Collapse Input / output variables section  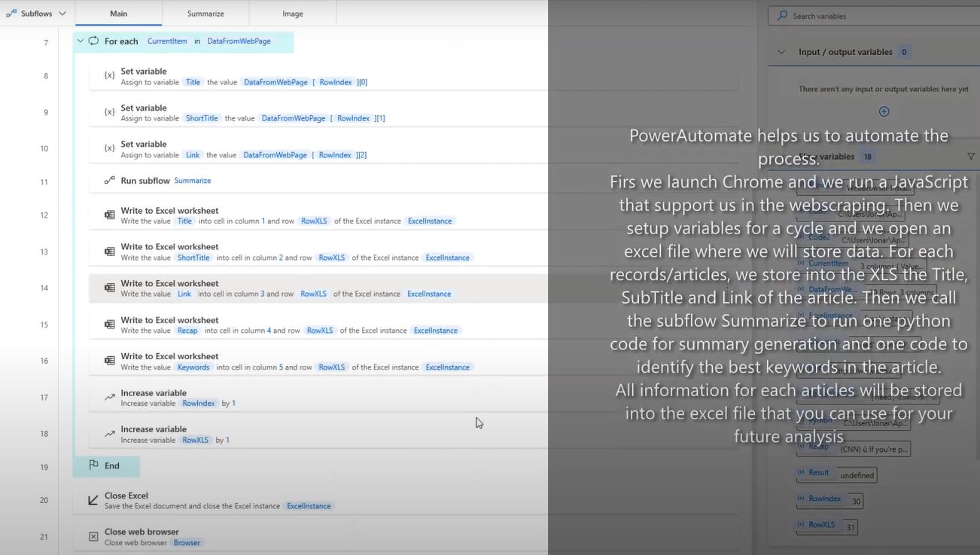tap(781, 52)
